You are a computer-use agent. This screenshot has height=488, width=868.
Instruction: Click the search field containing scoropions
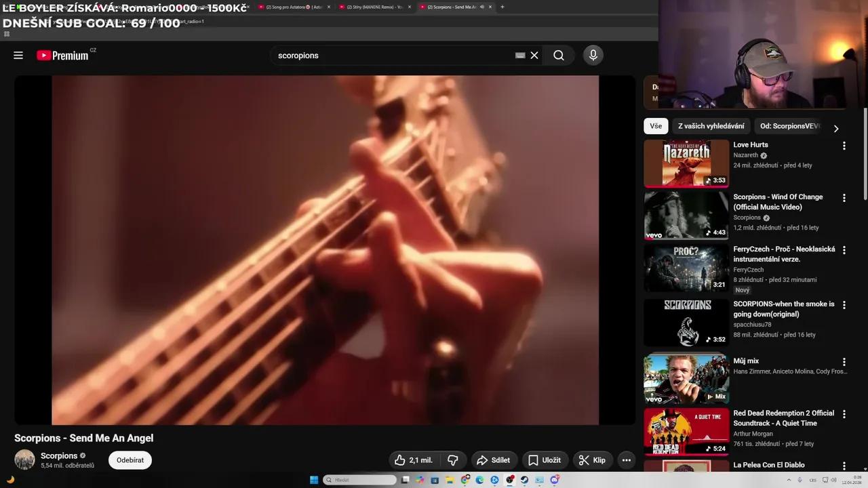click(393, 56)
